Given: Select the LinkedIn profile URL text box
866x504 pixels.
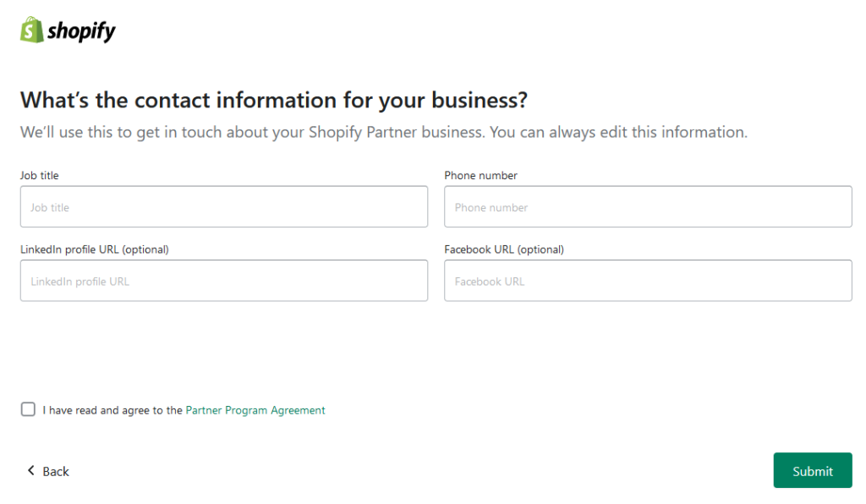Looking at the screenshot, I should tap(224, 281).
